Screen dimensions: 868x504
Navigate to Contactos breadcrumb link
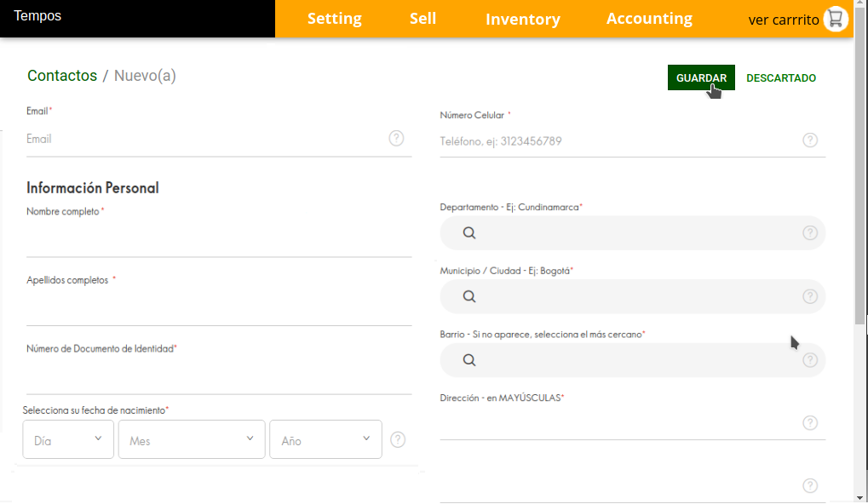coord(62,76)
